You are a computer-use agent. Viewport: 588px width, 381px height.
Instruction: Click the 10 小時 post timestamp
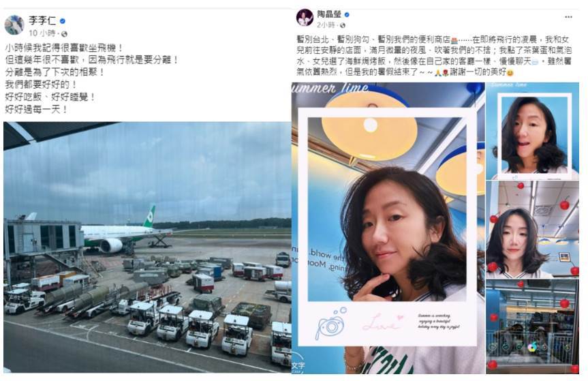click(x=42, y=33)
